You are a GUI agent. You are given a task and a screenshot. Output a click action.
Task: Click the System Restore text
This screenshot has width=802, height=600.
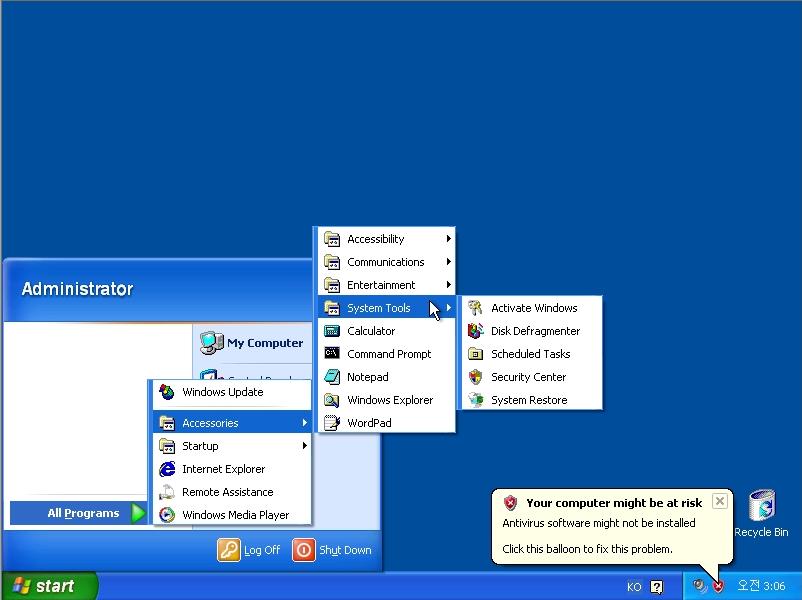(x=529, y=400)
